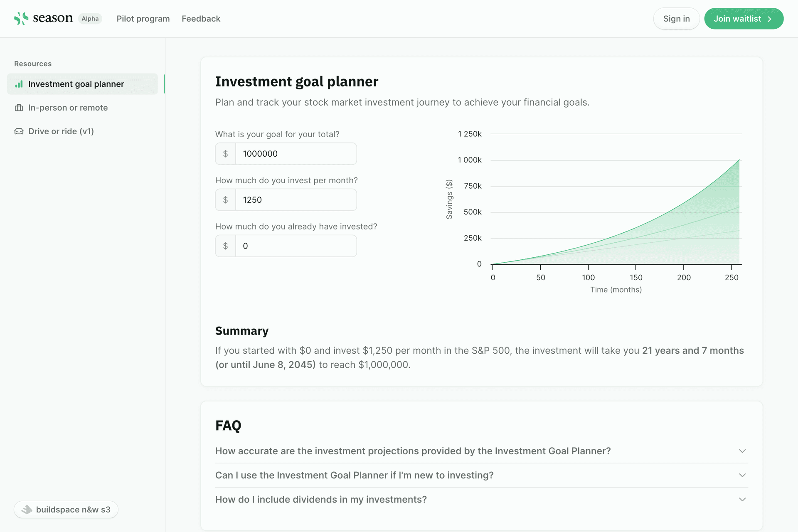
Task: Select Drive or ride (v1) resource
Action: (x=61, y=131)
